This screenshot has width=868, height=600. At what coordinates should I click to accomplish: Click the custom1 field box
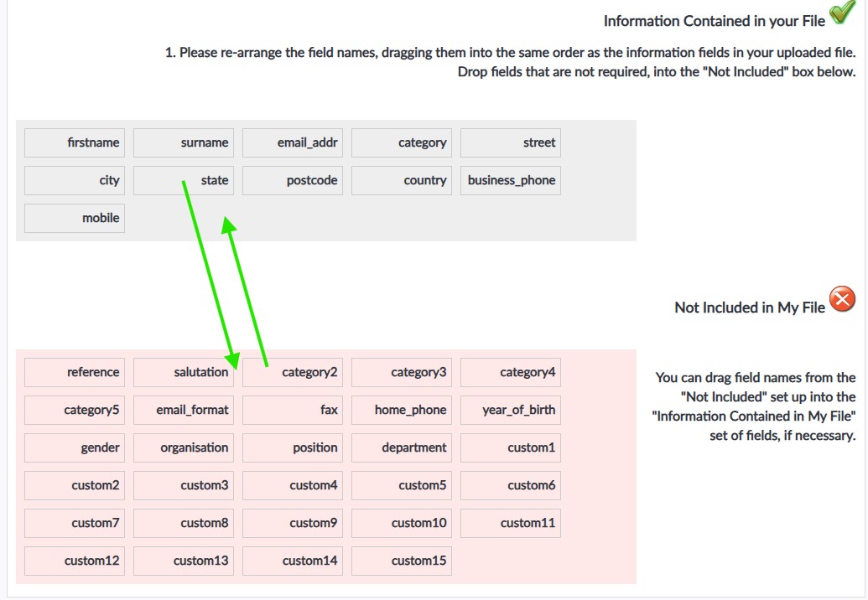click(x=511, y=447)
